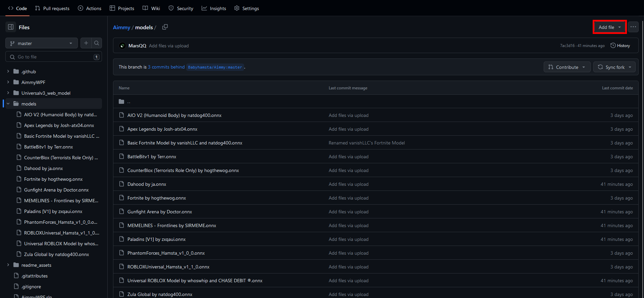
Task: Open the three-dot more options menu
Action: pyautogui.click(x=633, y=27)
